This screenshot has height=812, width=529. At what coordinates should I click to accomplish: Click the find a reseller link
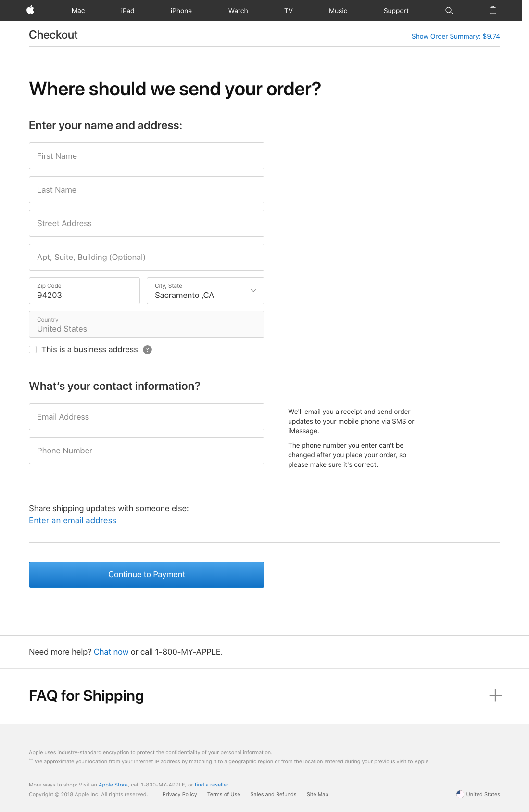click(212, 785)
